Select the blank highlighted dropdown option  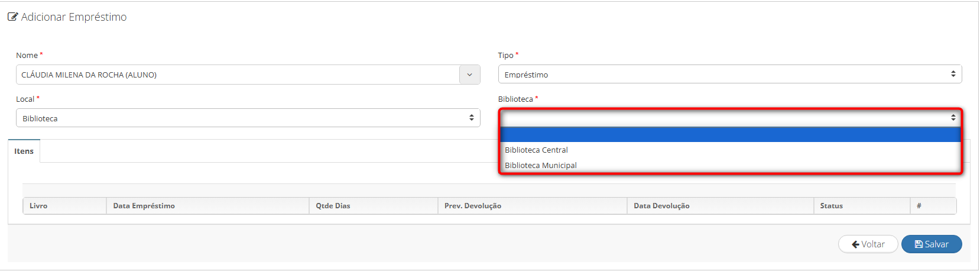tap(731, 134)
